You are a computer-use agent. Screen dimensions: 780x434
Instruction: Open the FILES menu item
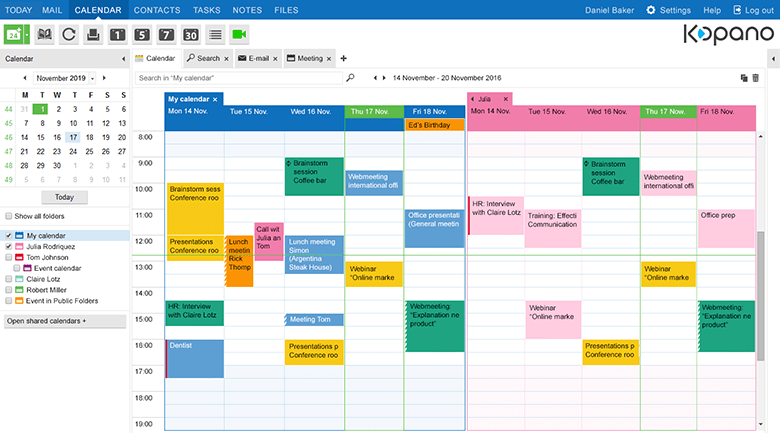click(x=286, y=10)
